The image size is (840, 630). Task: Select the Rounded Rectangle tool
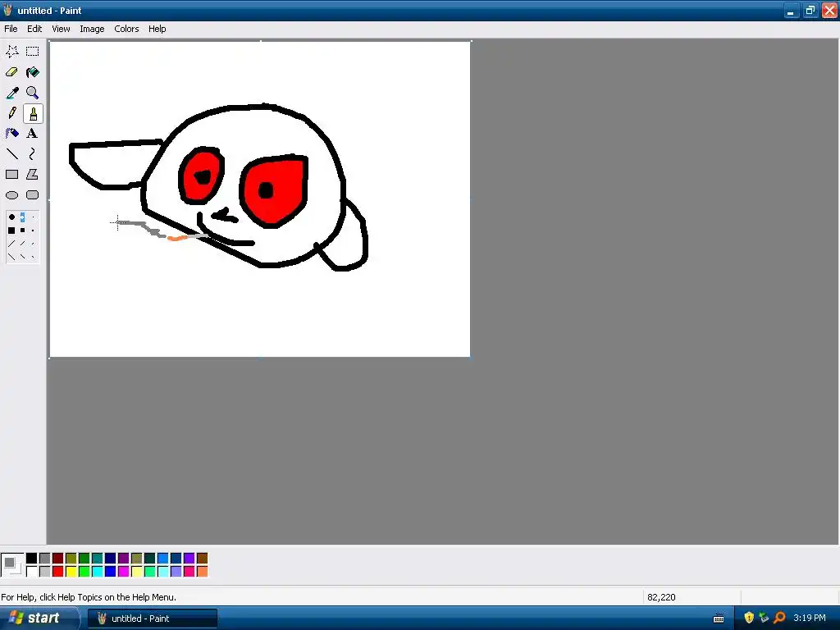pos(33,195)
